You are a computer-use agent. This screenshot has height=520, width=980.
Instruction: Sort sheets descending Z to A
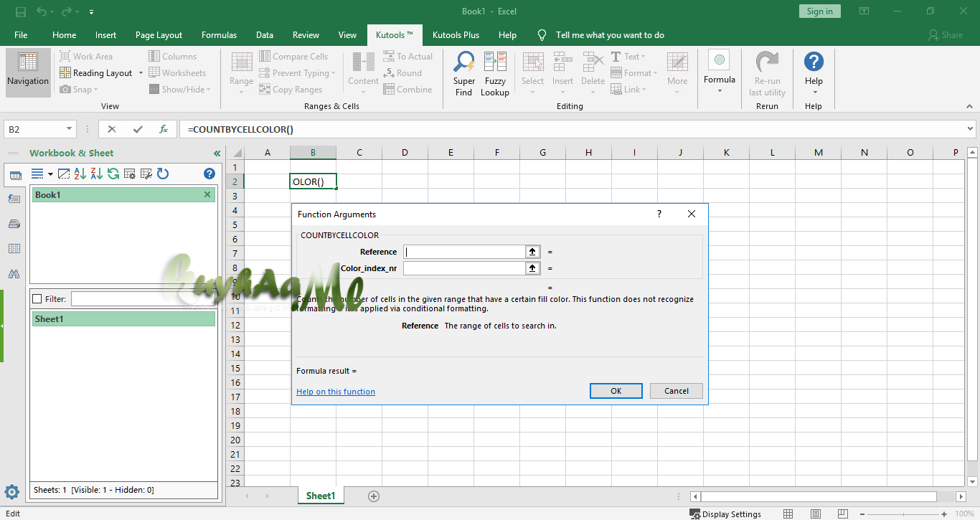pos(97,174)
